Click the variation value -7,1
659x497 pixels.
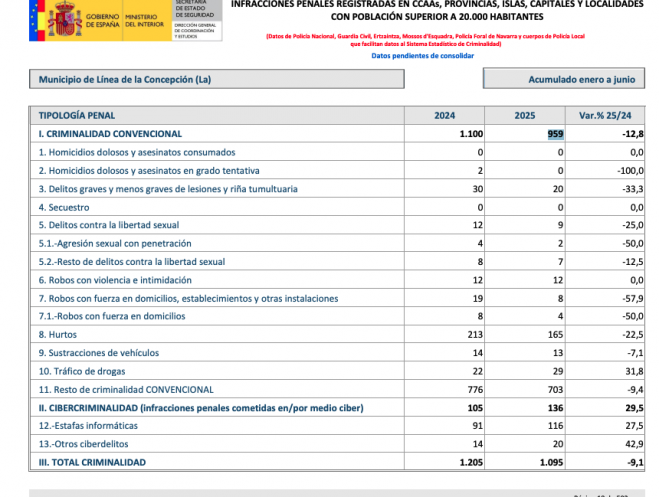pos(635,352)
